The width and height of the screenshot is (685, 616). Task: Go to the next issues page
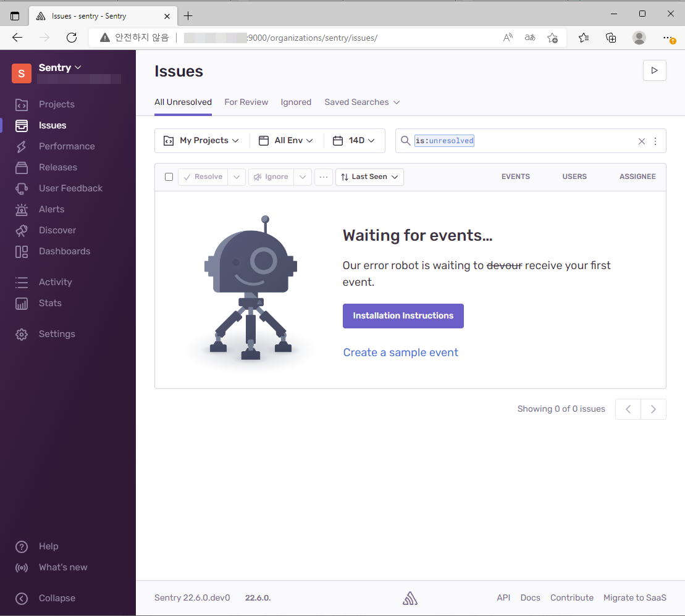coord(653,409)
